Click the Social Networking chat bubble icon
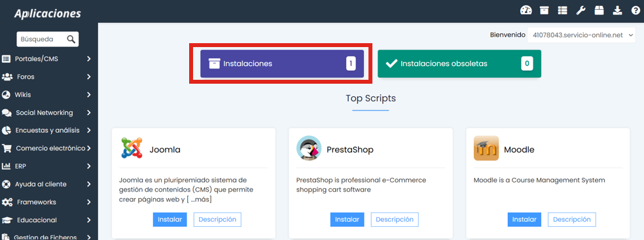 pyautogui.click(x=6, y=113)
